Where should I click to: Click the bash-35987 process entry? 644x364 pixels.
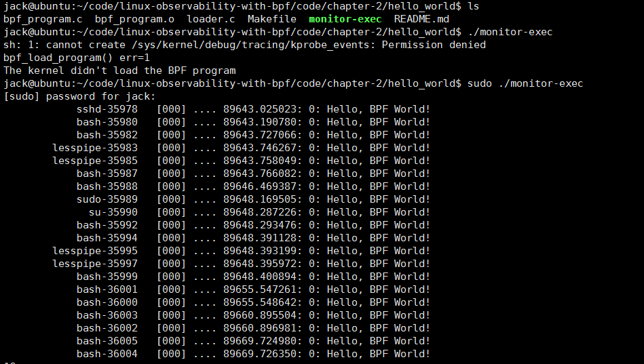[107, 174]
